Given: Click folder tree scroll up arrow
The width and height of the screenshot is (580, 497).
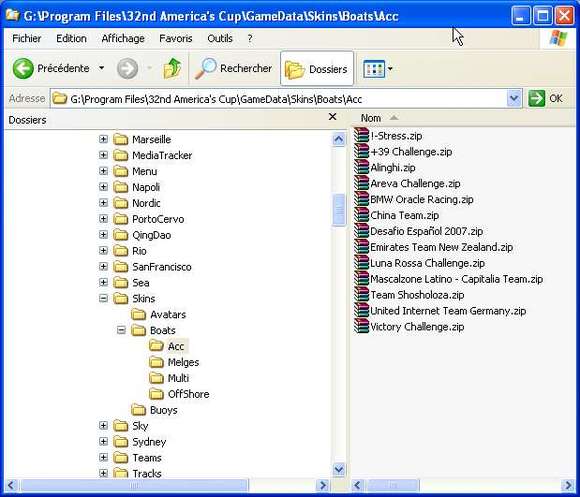Looking at the screenshot, I should tap(339, 139).
